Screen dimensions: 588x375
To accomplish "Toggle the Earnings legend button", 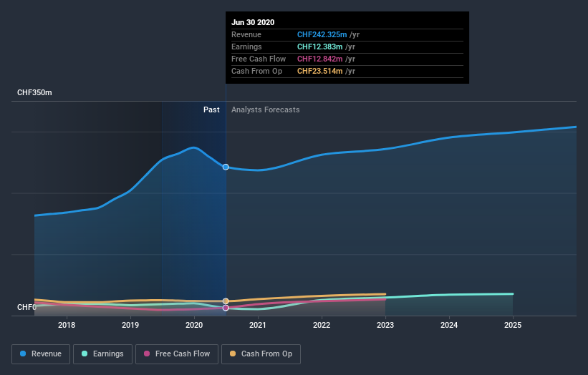I will tap(102, 354).
